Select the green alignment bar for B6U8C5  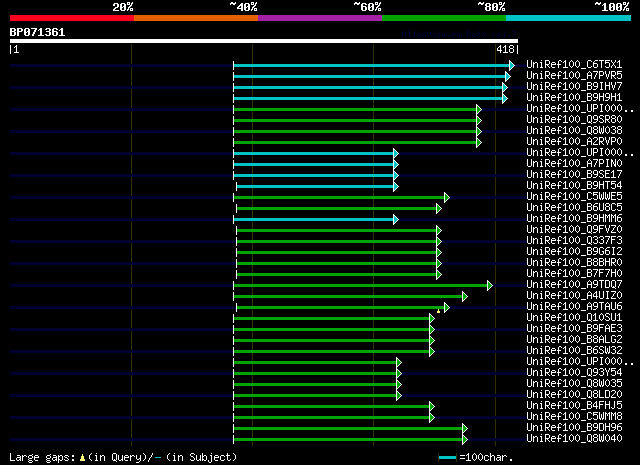tap(336, 209)
